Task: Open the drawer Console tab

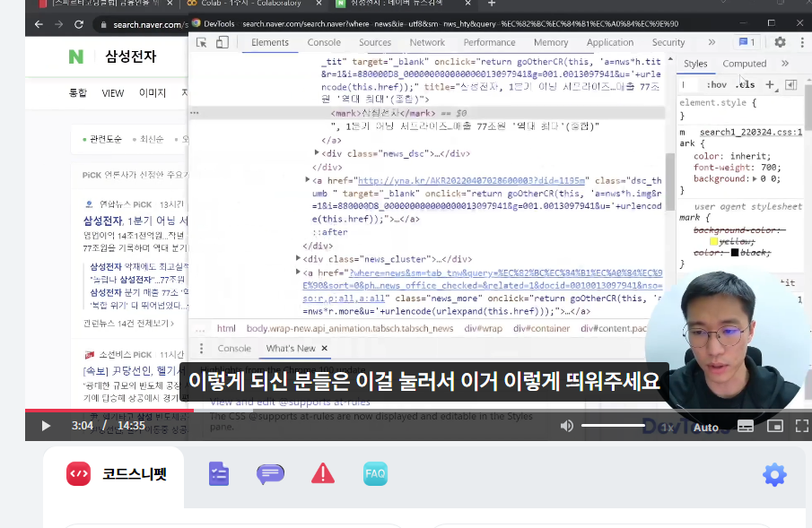Action: [x=234, y=349]
